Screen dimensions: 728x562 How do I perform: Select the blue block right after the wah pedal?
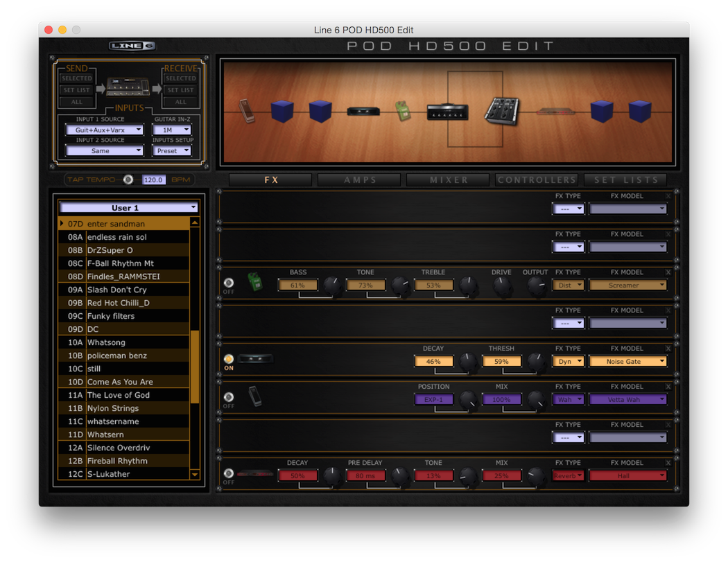[281, 112]
